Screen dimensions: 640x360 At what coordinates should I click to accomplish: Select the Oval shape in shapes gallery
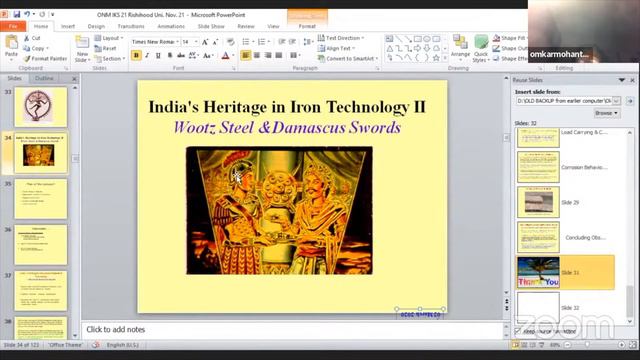427,39
